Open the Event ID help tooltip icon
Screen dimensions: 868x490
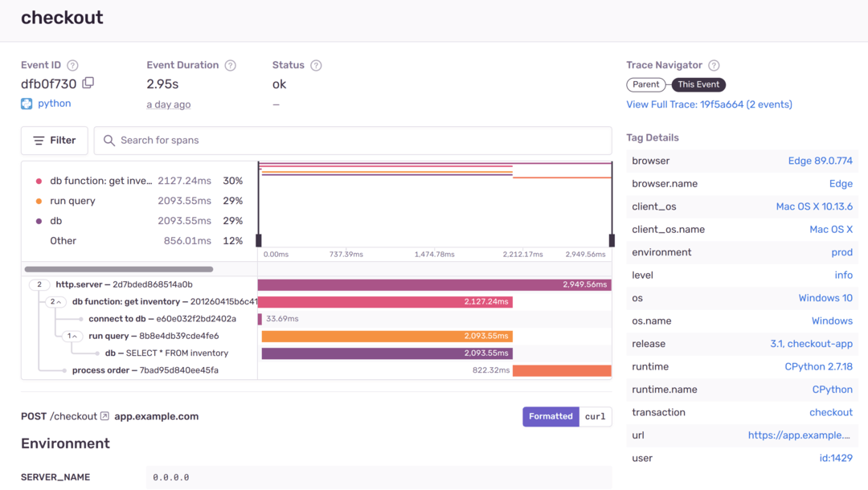(x=72, y=65)
